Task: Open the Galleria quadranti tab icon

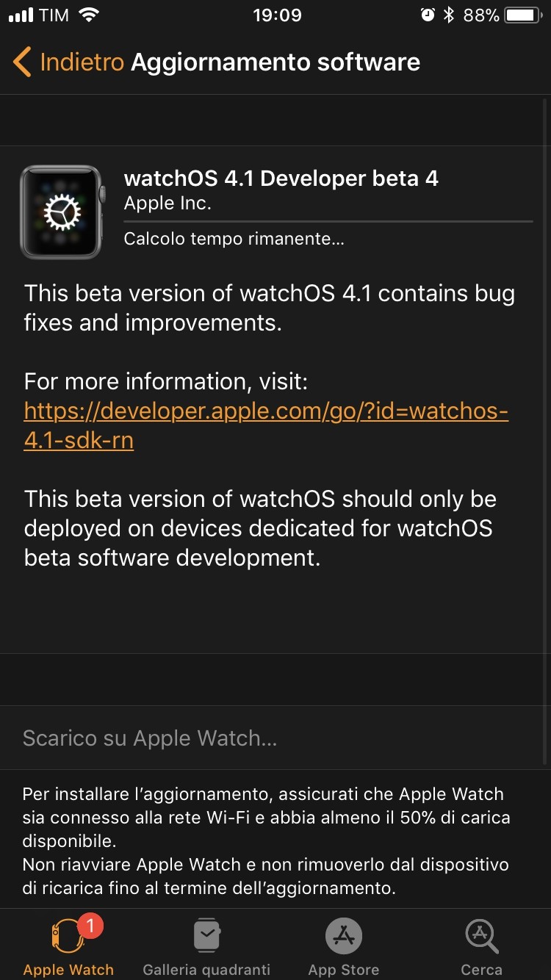Action: pos(206,936)
